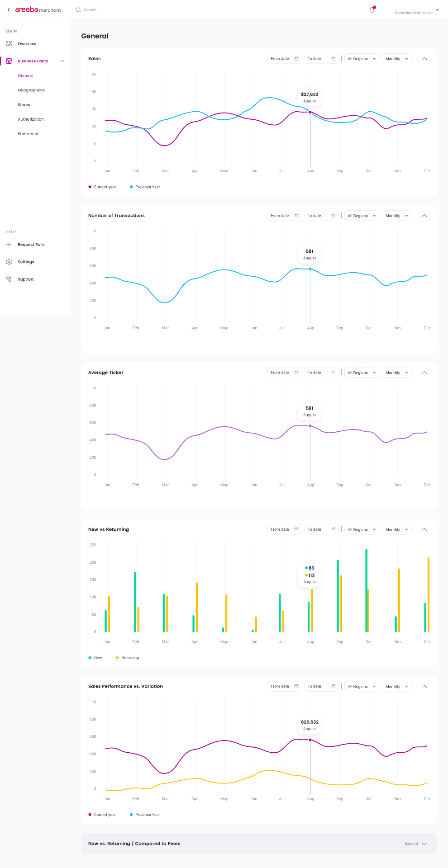Screen dimensions: 448x868
Task: Toggle Current year legend in Sales chart
Action: point(102,187)
